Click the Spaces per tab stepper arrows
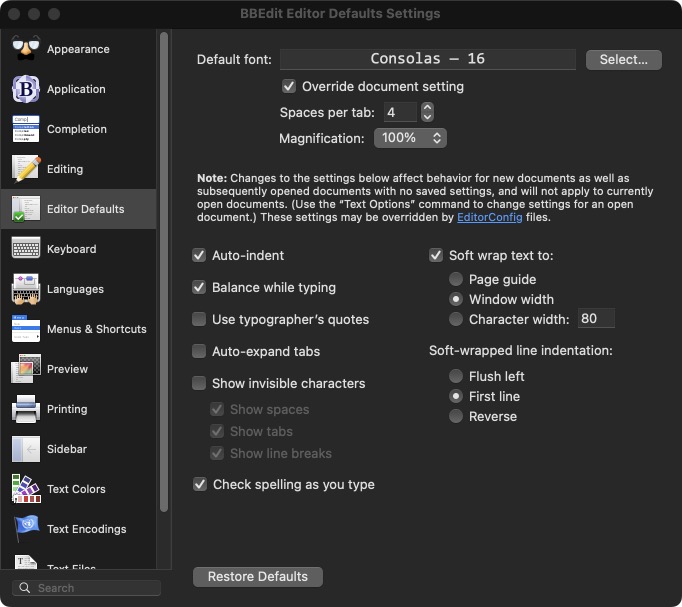This screenshot has width=682, height=607. pos(428,113)
